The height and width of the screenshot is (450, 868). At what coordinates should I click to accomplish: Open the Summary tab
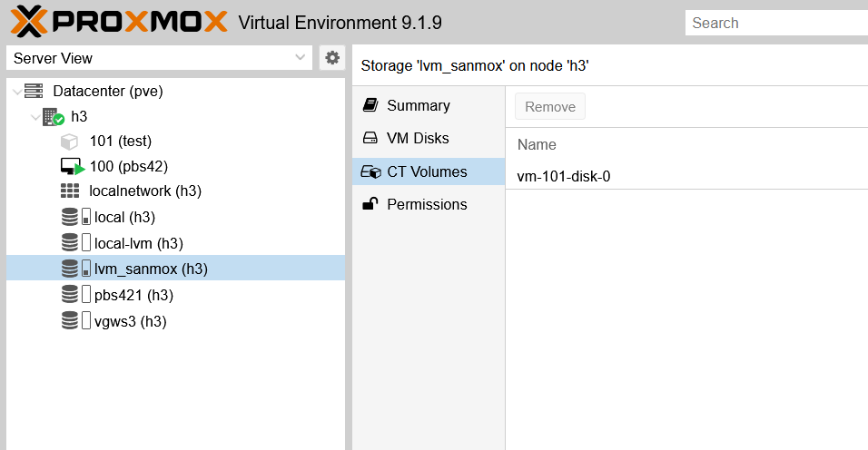[429, 105]
